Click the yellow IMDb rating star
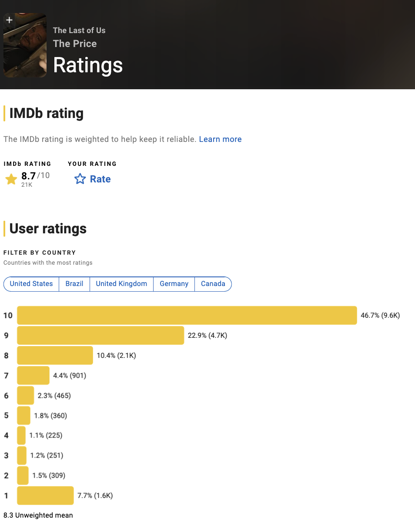The image size is (415, 532). 11,179
